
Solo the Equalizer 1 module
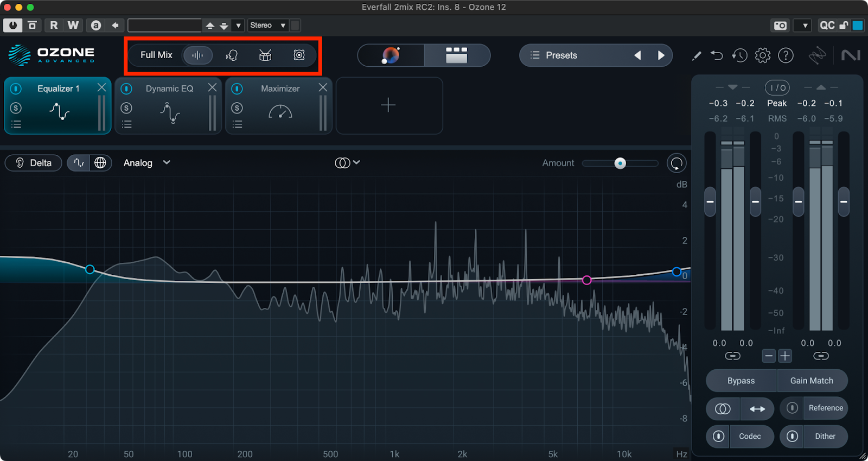[x=16, y=108]
